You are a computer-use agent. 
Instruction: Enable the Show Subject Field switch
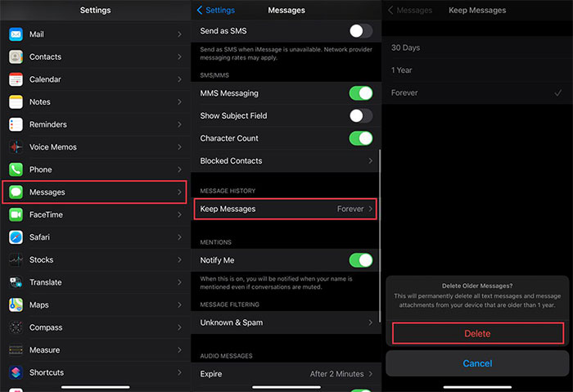361,116
